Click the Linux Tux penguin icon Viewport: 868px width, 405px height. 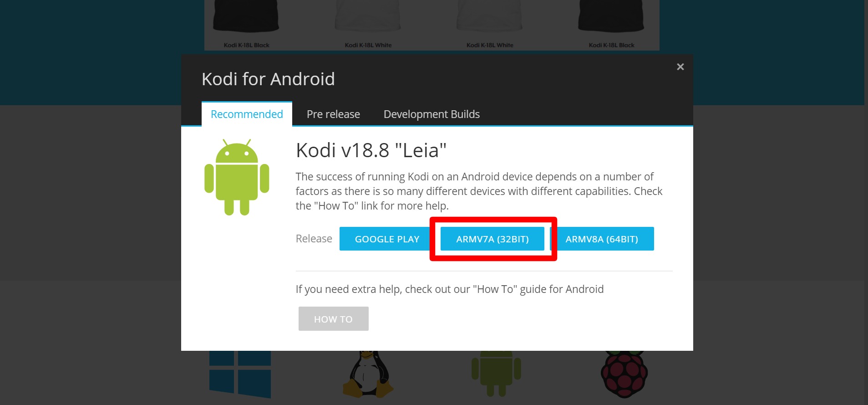[367, 374]
